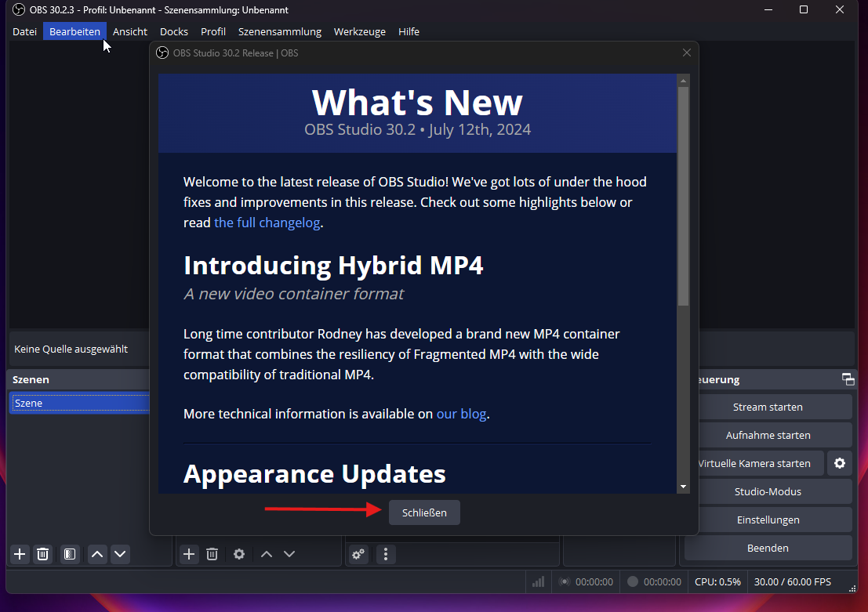Click the What's New scrollbar up arrow
The height and width of the screenshot is (612, 868).
pyautogui.click(x=683, y=80)
